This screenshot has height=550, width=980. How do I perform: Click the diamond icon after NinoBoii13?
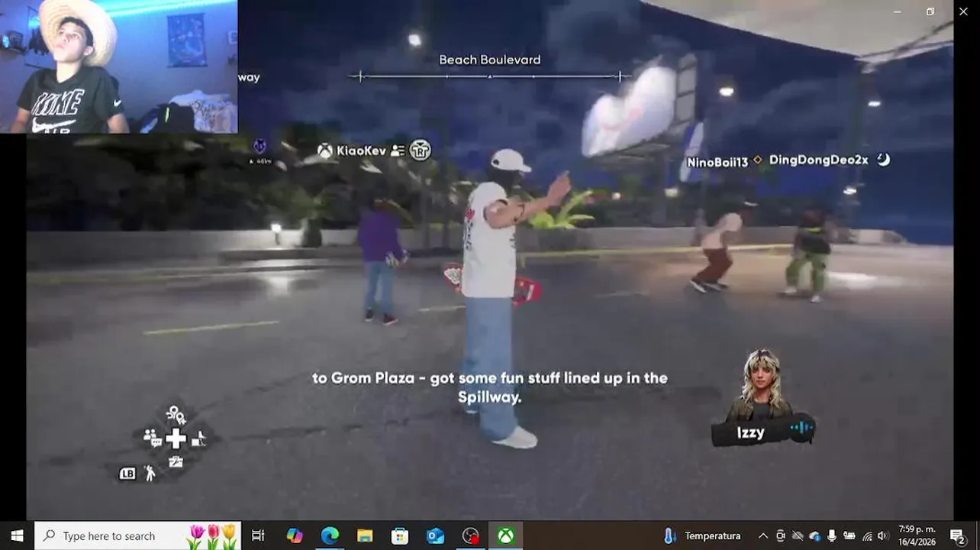pos(758,160)
